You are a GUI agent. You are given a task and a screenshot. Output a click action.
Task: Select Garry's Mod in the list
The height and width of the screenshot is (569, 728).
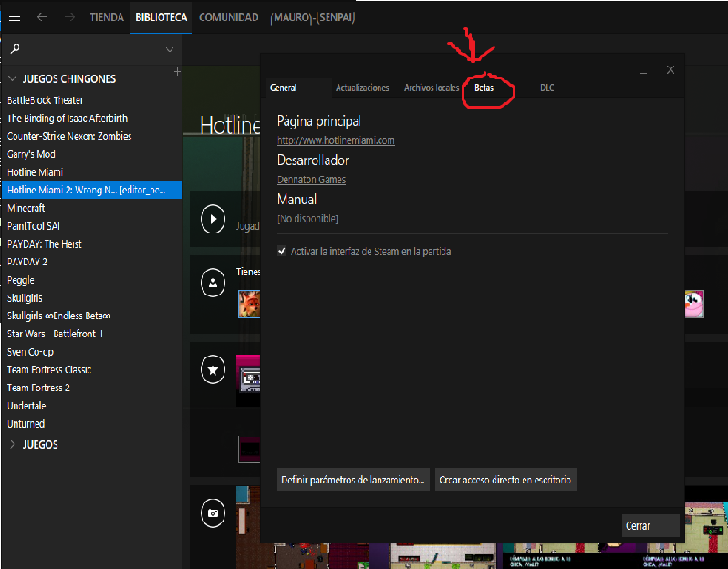point(92,154)
